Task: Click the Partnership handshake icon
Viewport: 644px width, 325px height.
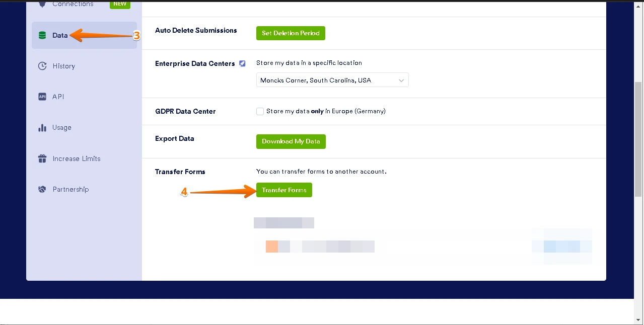Action: pos(42,189)
